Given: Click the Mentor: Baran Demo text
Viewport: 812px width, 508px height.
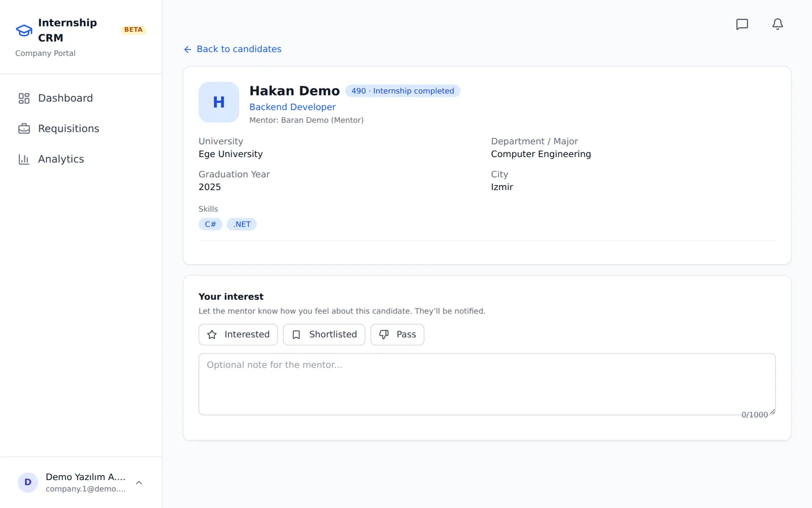Looking at the screenshot, I should click(x=307, y=120).
